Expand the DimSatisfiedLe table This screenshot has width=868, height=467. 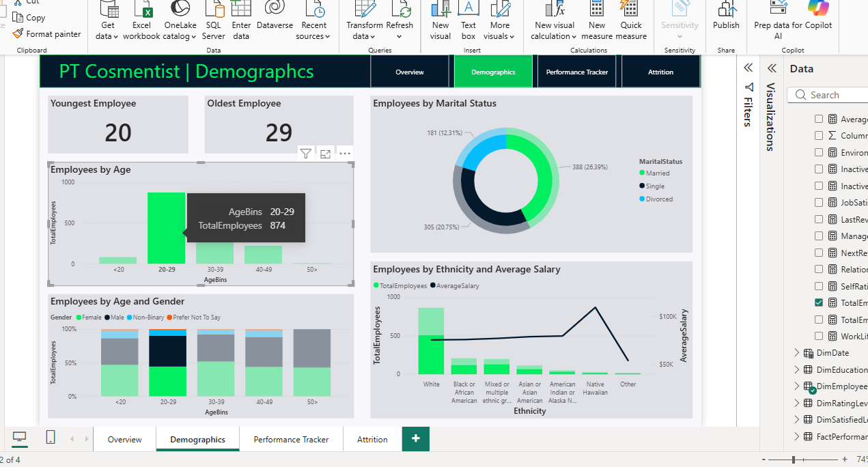(x=796, y=420)
